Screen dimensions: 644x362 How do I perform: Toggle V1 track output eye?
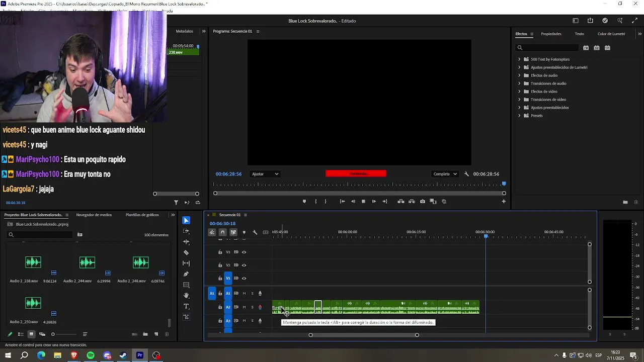[244, 279]
